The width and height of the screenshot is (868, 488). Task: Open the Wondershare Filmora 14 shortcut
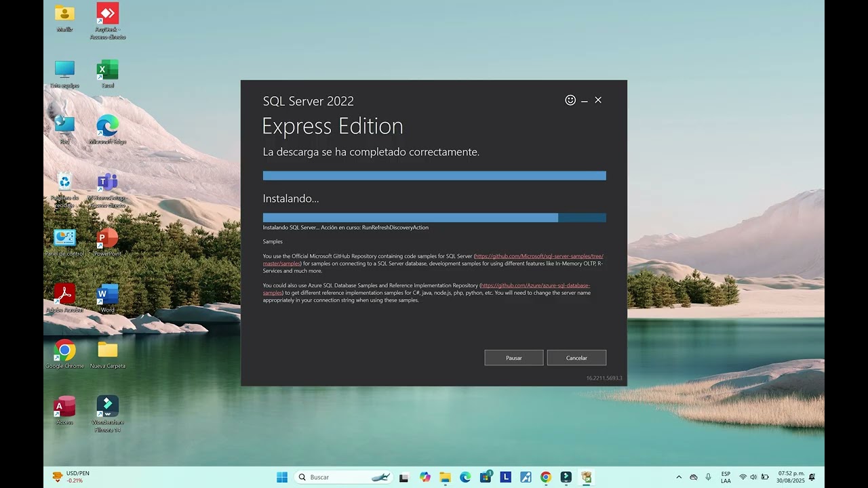(x=108, y=414)
